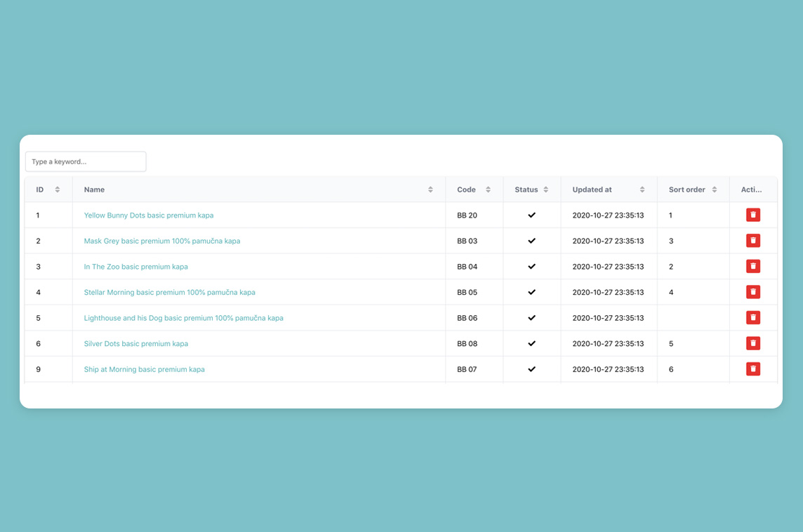Image resolution: width=803 pixels, height=532 pixels.
Task: Delete the Mask Grey row
Action: tap(752, 241)
